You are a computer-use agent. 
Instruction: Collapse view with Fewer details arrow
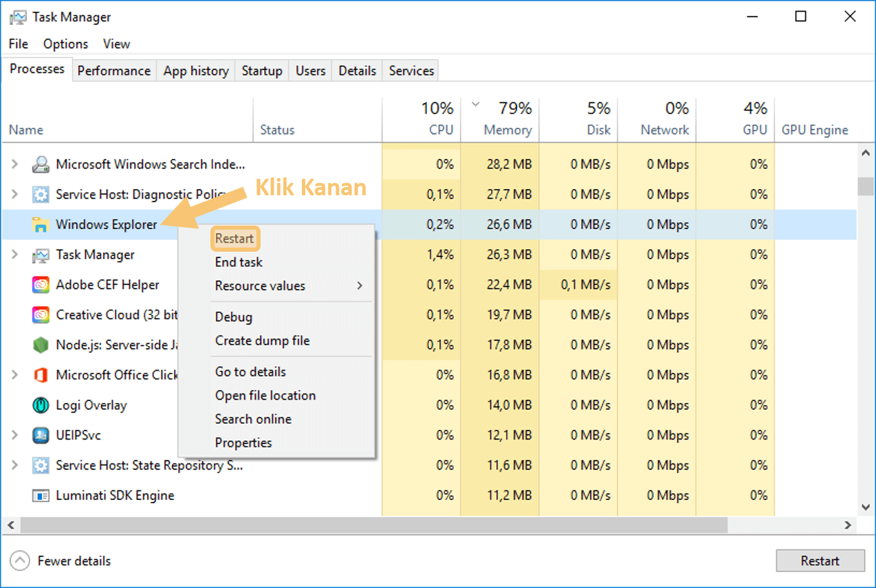[21, 561]
